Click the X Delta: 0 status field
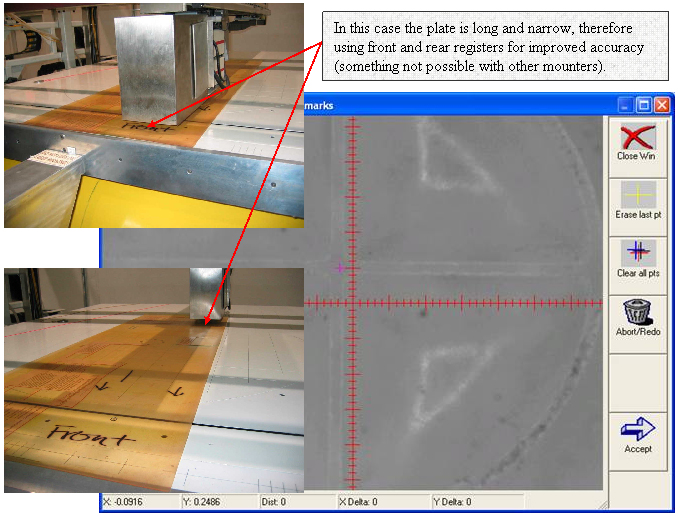 click(x=384, y=502)
